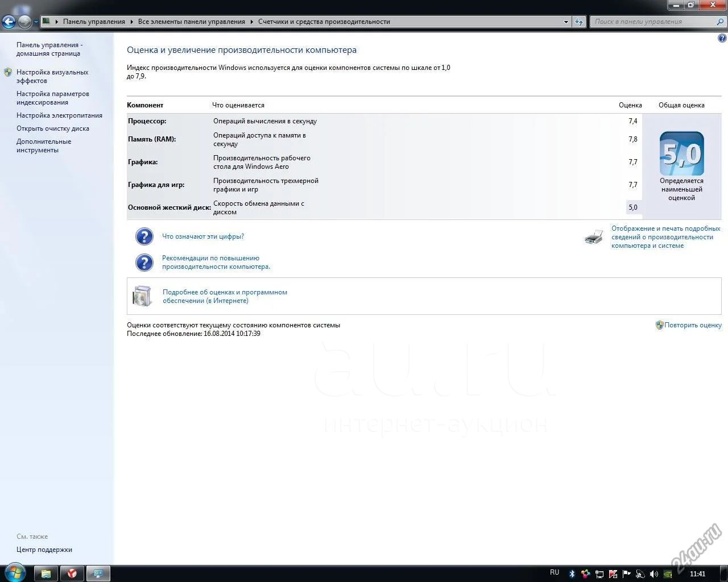Expand arrow before 'Все элементы панели управления'
This screenshot has height=582, width=728.
(132, 22)
